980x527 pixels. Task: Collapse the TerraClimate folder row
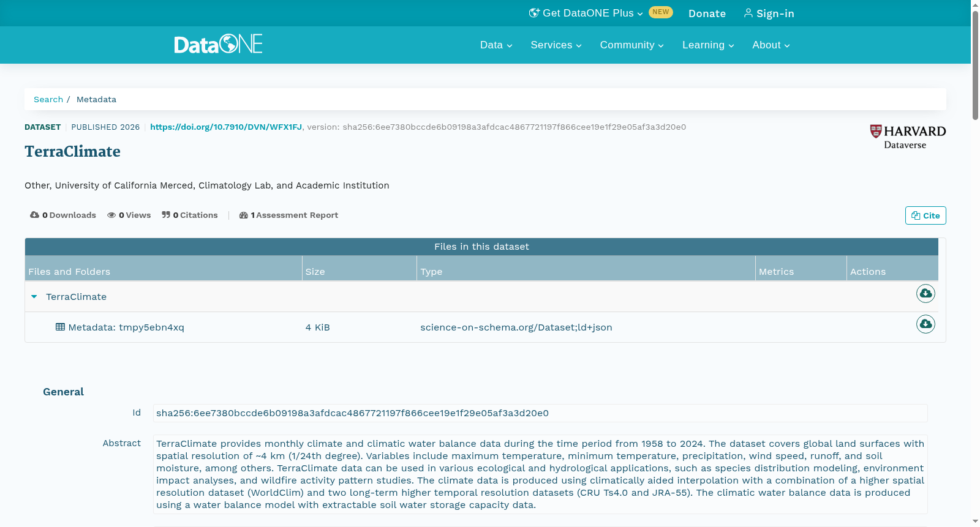34,297
